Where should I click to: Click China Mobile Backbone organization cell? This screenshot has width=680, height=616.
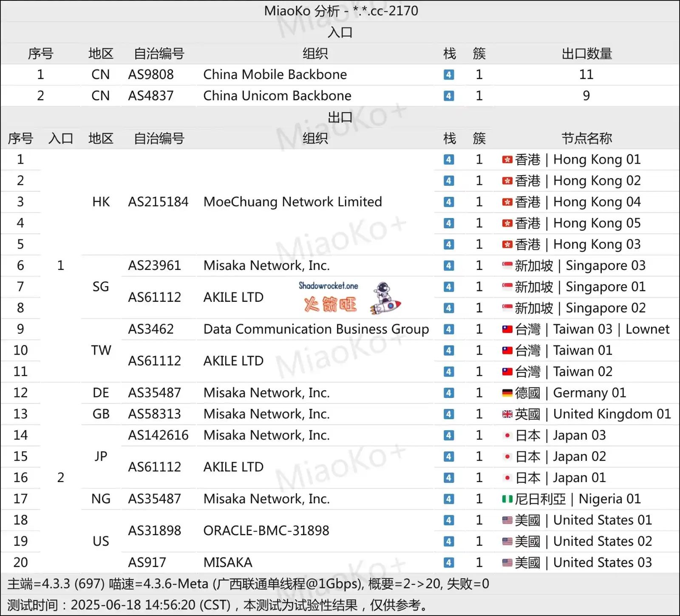click(275, 75)
